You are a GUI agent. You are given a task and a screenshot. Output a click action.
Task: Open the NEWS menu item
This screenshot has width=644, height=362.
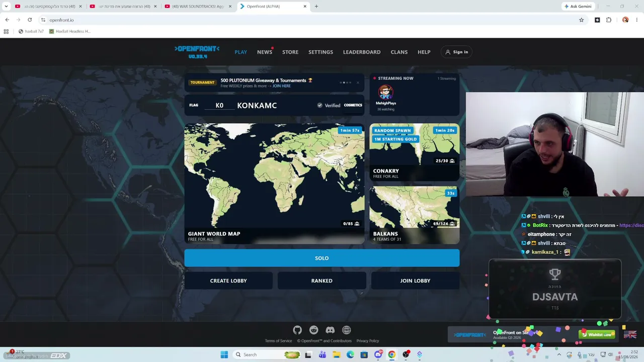265,52
